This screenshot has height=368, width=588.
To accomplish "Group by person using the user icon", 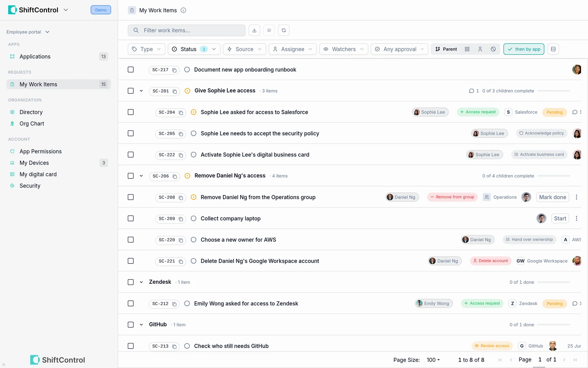I will 480,49.
